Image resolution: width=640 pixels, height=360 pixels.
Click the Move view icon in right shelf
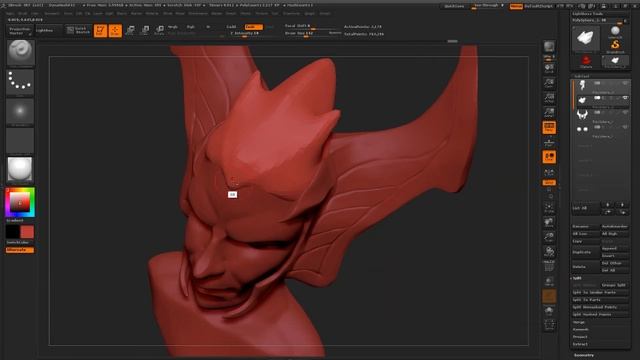click(x=549, y=223)
